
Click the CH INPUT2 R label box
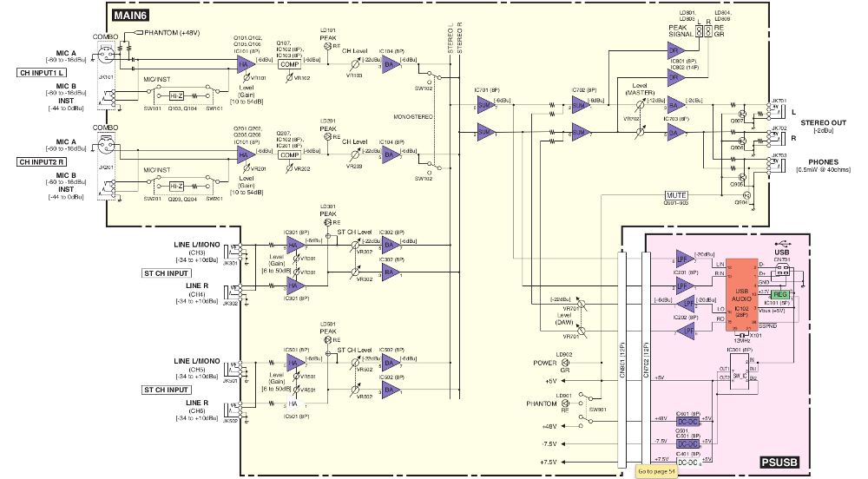pos(43,161)
